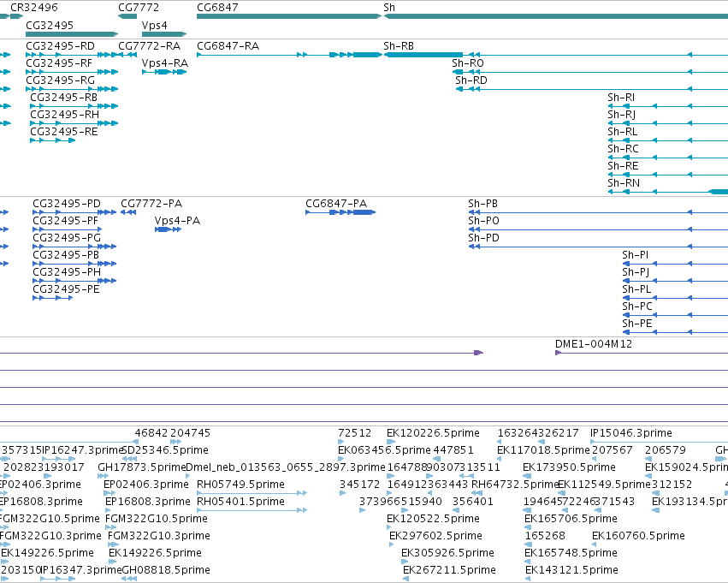
Task: Select transcript CG32495-RB label
Action: pyautogui.click(x=63, y=98)
